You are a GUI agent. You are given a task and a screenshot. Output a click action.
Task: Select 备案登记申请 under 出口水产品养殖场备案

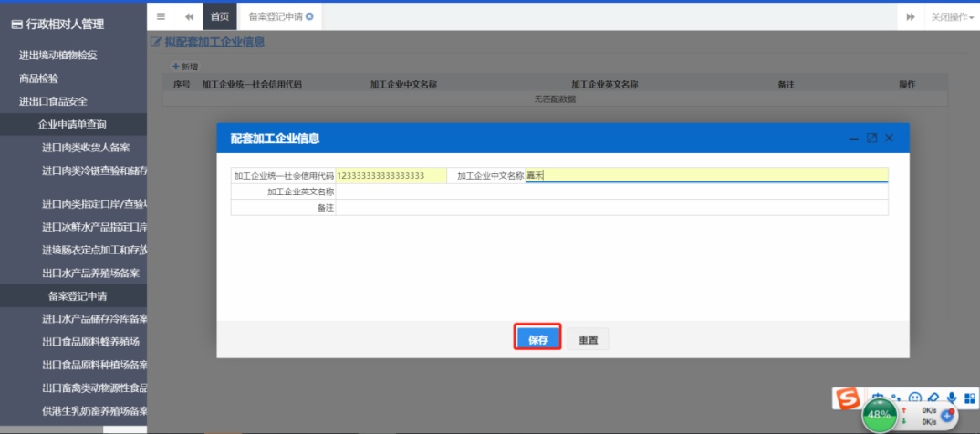coord(78,296)
